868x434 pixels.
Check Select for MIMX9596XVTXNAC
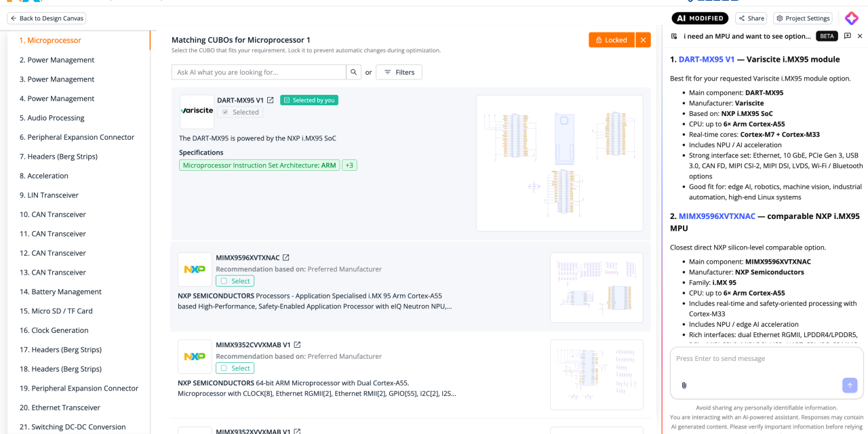click(x=235, y=281)
